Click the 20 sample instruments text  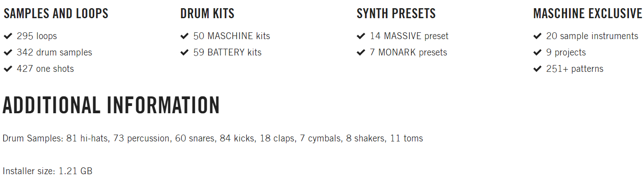(592, 36)
